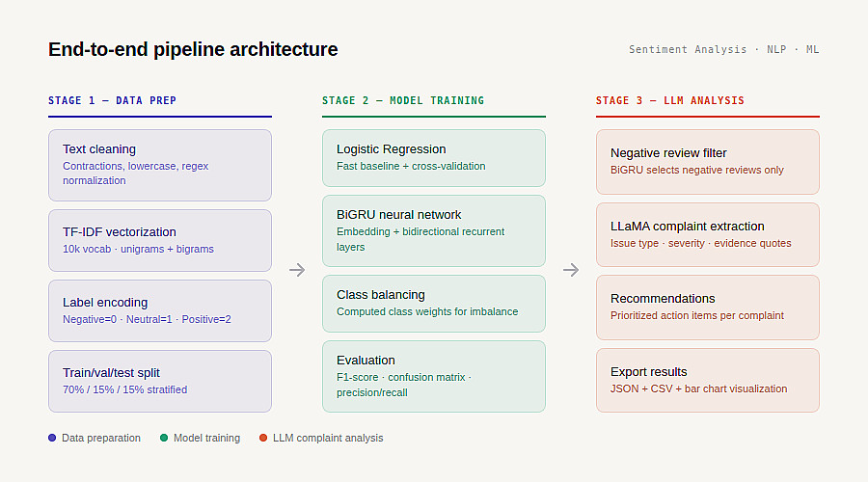Click the Stage 3 — LLM Analysis heading
Viewport: 868px width, 482px height.
click(670, 100)
